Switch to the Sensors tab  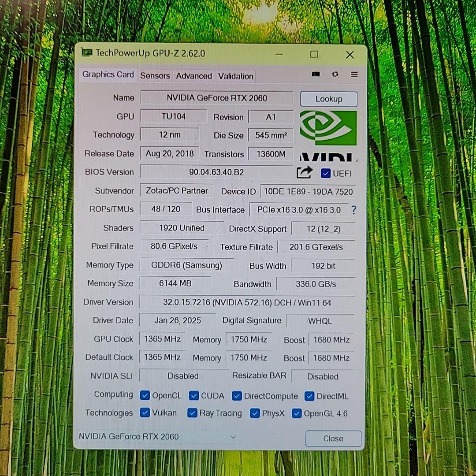pyautogui.click(x=155, y=76)
